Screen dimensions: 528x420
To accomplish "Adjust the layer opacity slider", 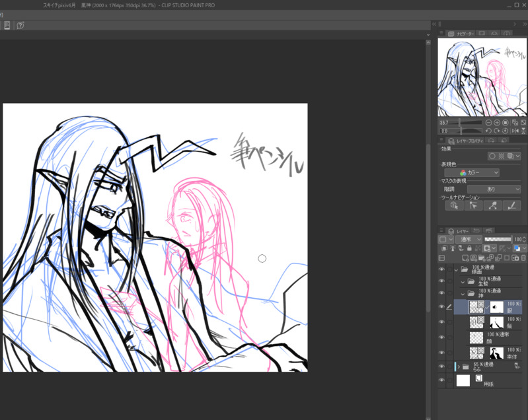I will (498, 239).
